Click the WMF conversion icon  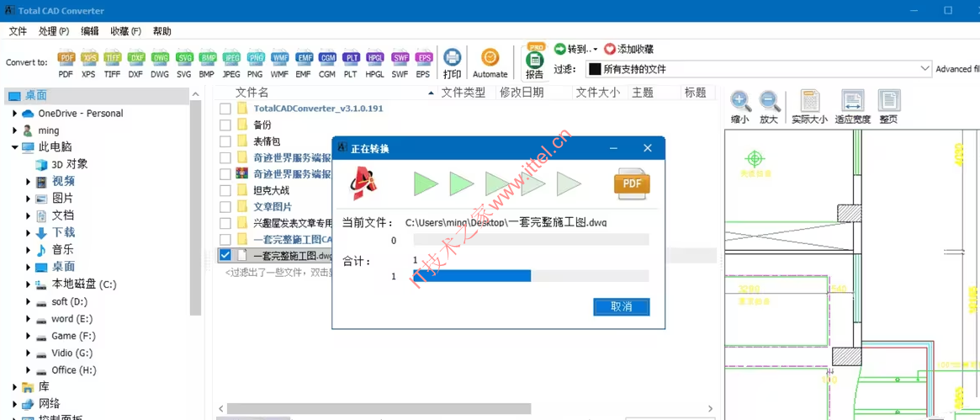pyautogui.click(x=279, y=63)
